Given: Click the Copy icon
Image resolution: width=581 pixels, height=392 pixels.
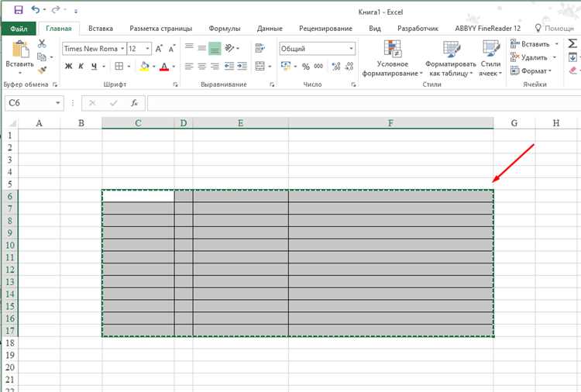Looking at the screenshot, I should tap(42, 57).
